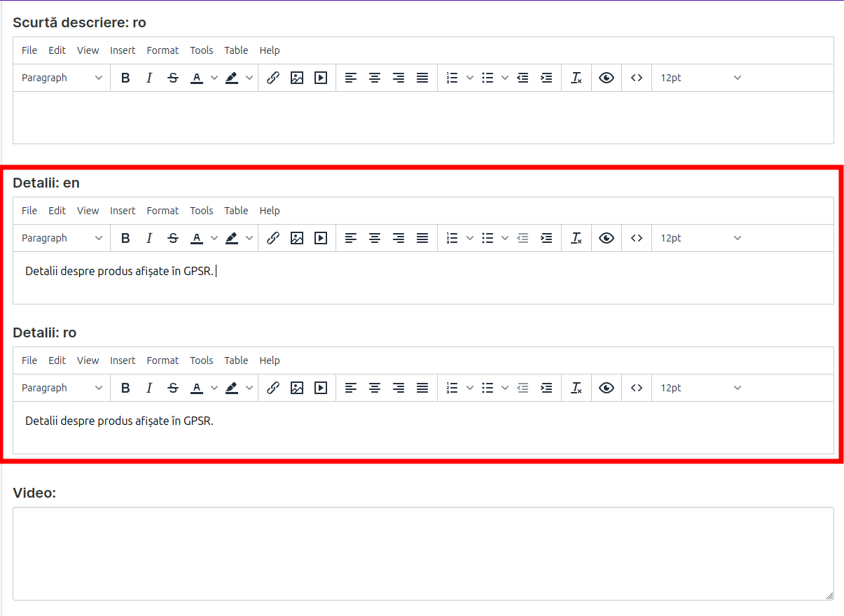Click inside the Video text area
The image size is (844, 616).
tap(422, 553)
